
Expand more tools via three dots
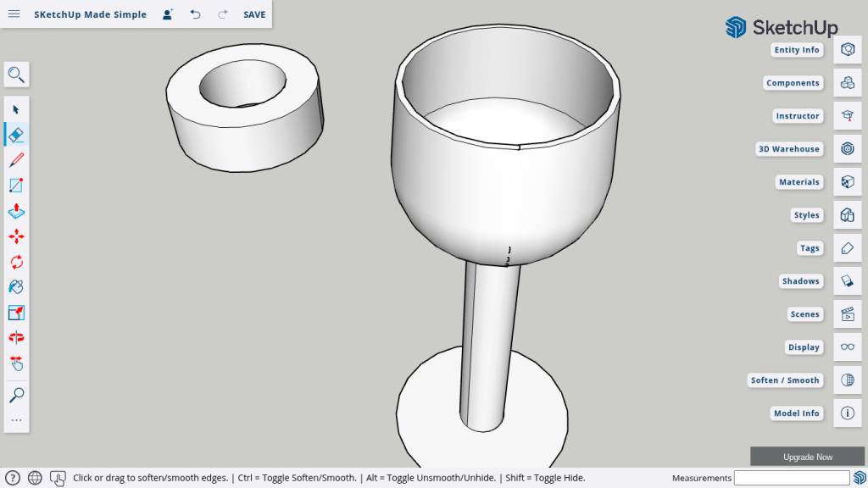[x=16, y=420]
